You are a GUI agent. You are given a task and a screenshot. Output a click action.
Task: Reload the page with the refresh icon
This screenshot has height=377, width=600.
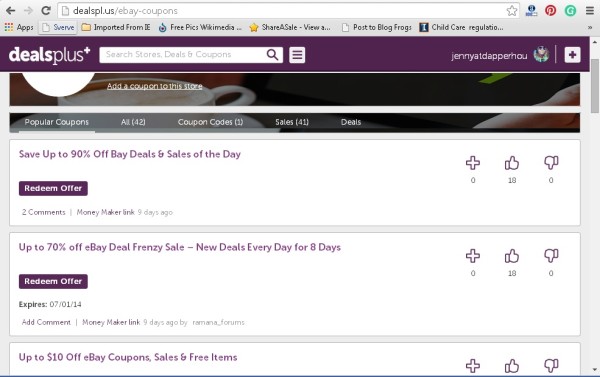tap(46, 10)
